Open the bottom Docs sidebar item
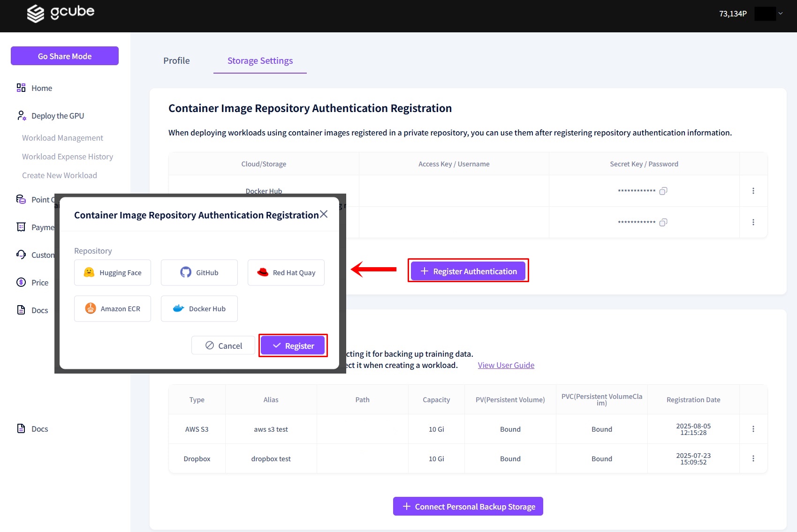Image resolution: width=797 pixels, height=532 pixels. coord(39,429)
